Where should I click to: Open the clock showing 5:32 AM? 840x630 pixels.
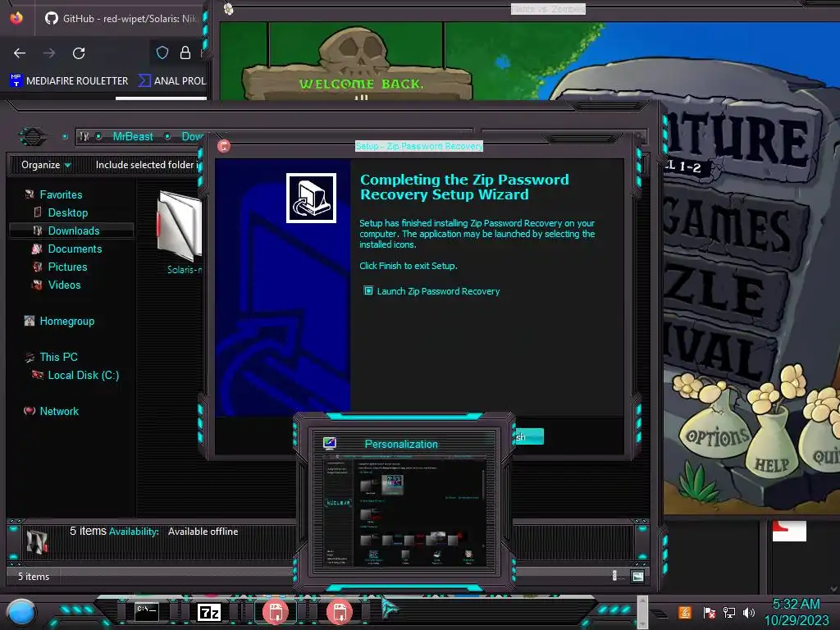[x=796, y=612]
